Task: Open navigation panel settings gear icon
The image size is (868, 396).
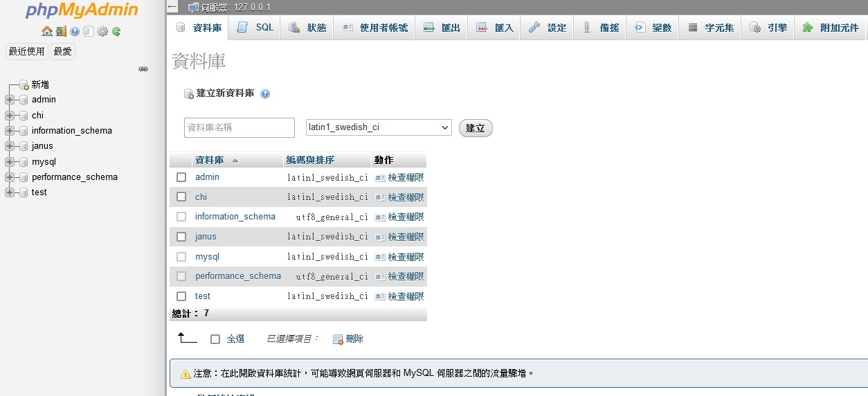Action: [102, 31]
